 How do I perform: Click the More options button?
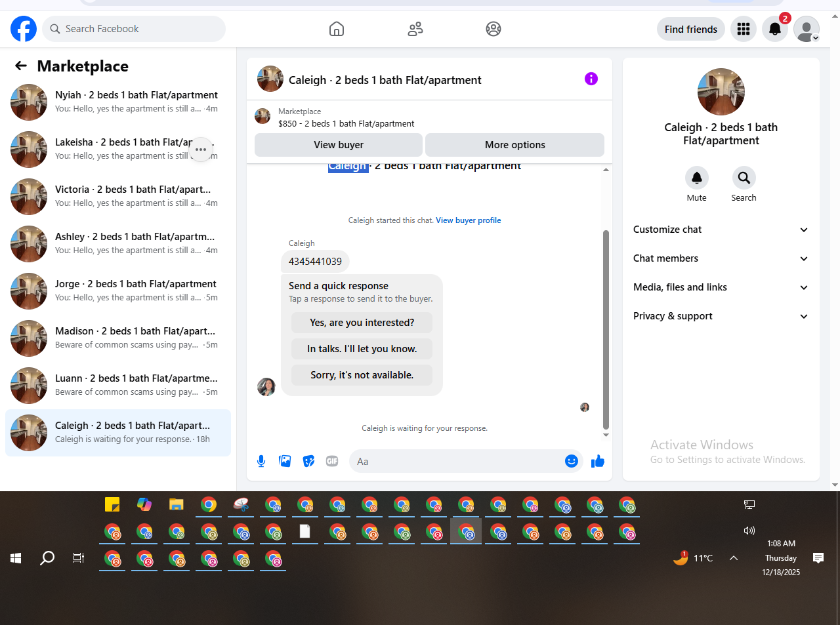coord(515,145)
